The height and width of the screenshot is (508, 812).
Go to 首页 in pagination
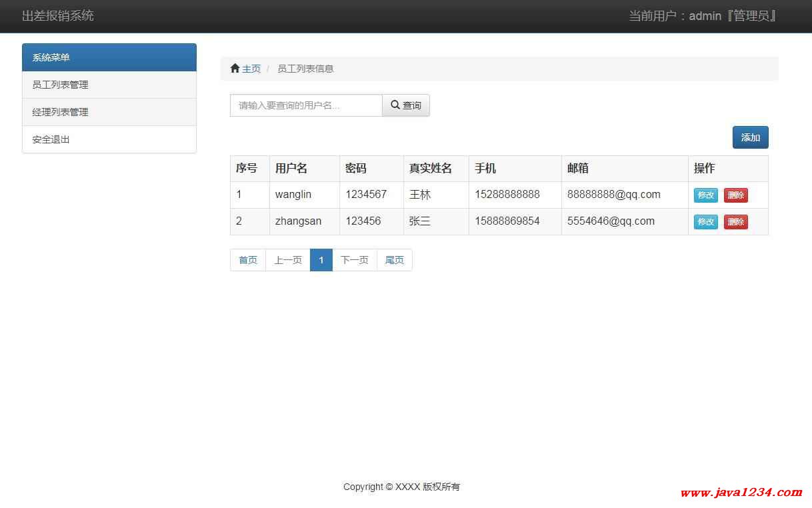point(248,260)
